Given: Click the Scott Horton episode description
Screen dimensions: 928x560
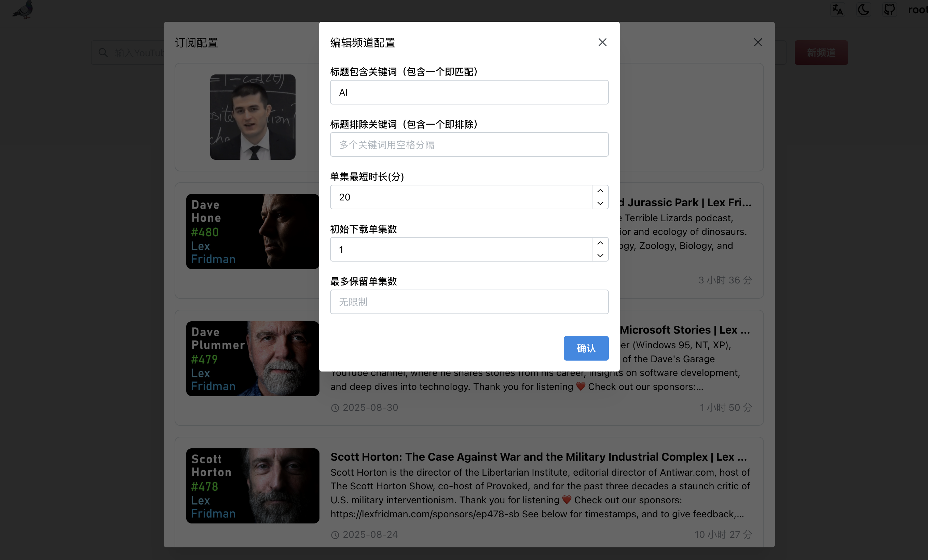Looking at the screenshot, I should [541, 493].
